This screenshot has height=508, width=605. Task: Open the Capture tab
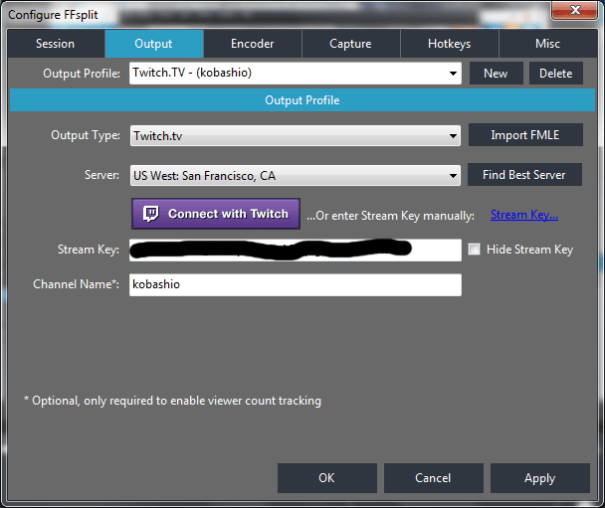[350, 44]
